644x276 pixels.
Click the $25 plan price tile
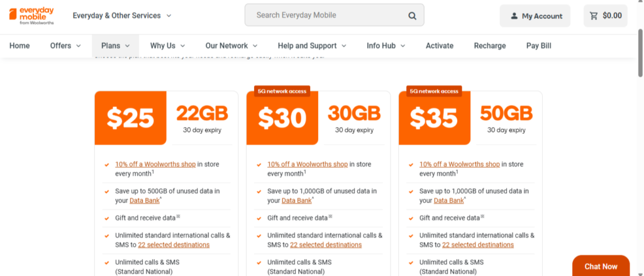coord(130,118)
